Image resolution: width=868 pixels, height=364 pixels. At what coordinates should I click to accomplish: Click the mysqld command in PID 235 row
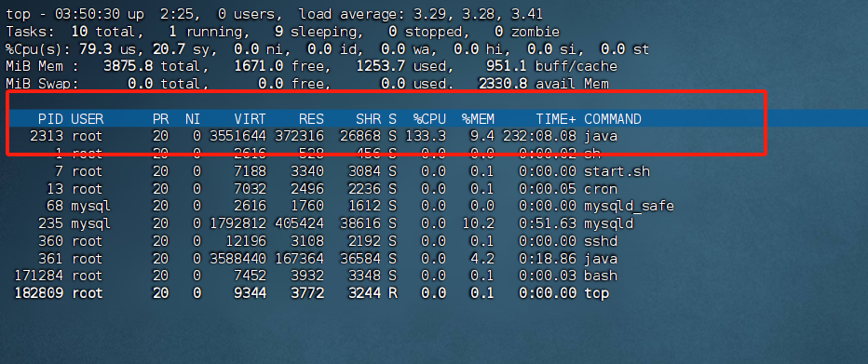[608, 224]
